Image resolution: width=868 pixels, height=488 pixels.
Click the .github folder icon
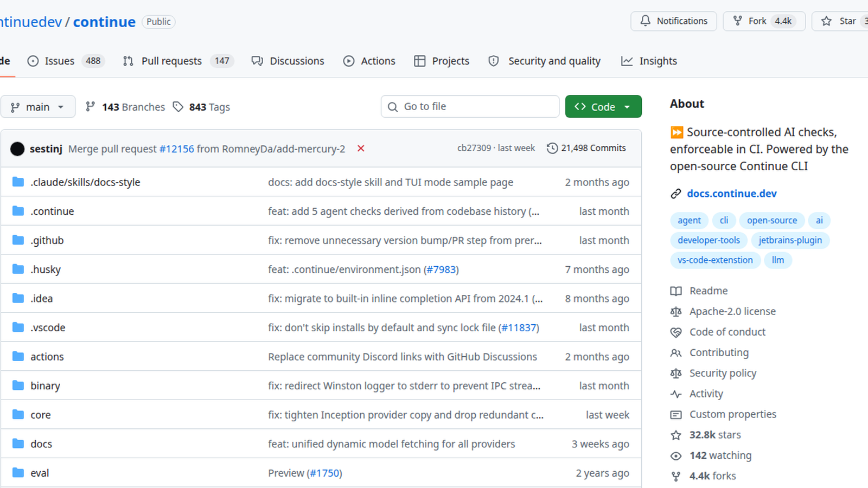(18, 240)
